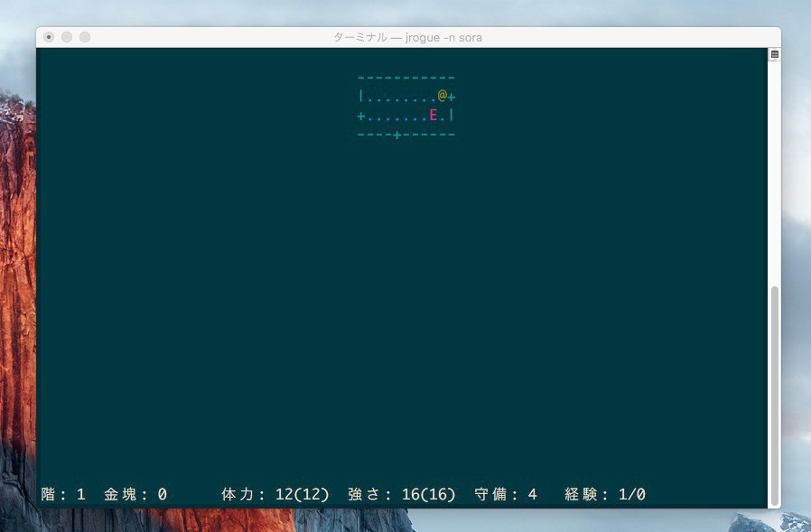Screen dimensions: 811x532
Task: Click the yellow @ player character
Action: tap(443, 95)
